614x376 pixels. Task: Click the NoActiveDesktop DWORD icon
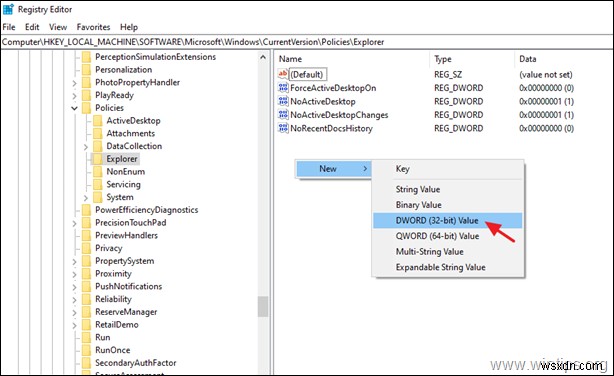pos(283,101)
